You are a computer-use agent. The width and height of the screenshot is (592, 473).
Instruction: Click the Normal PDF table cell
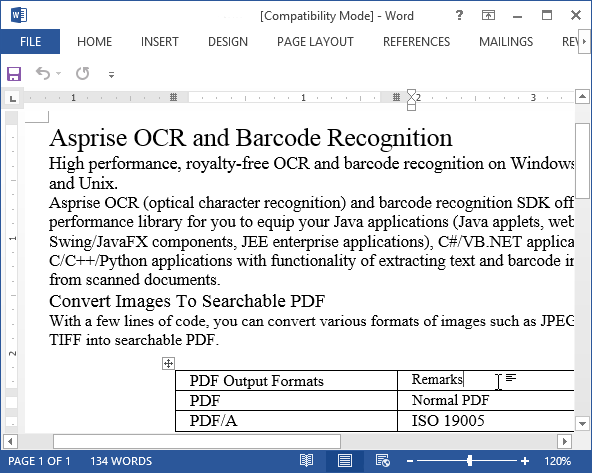[486, 401]
